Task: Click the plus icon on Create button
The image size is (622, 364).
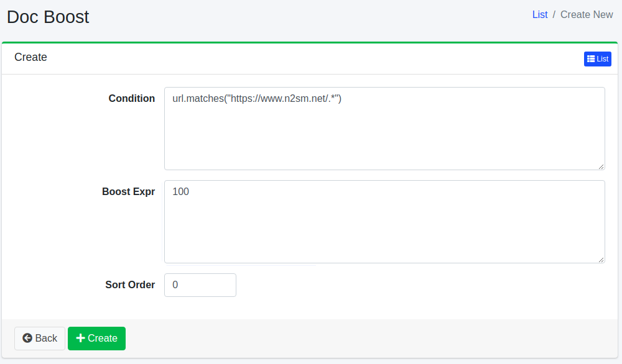Action: coord(80,339)
